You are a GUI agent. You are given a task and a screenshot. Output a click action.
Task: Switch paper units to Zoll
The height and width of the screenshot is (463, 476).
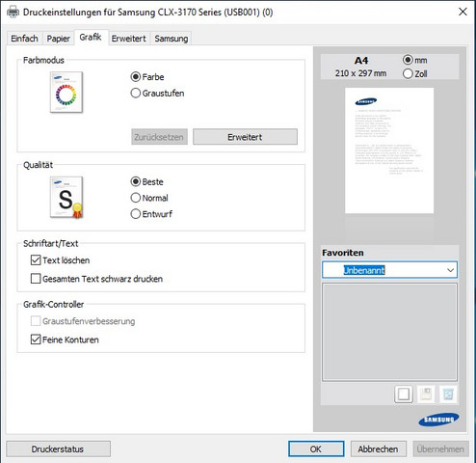pyautogui.click(x=408, y=73)
